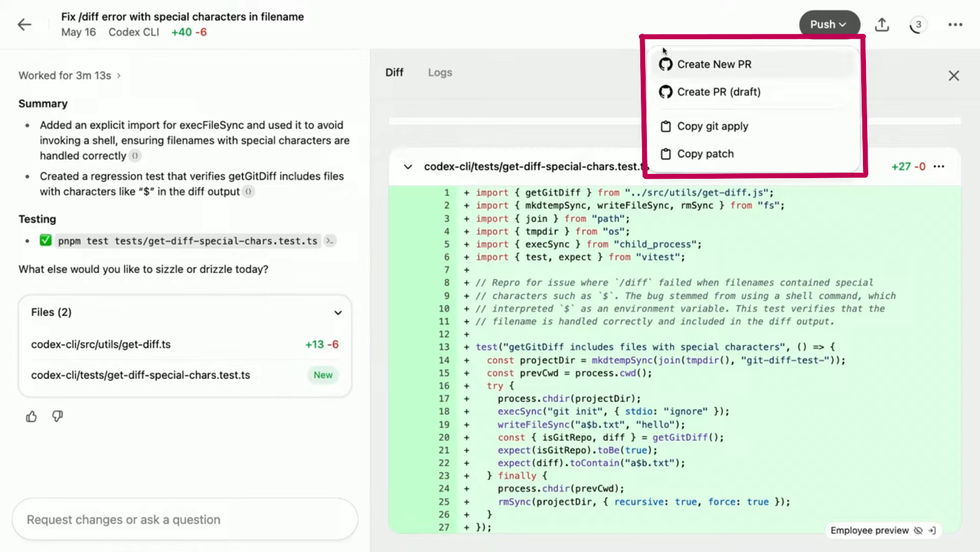Image resolution: width=980 pixels, height=552 pixels.
Task: Switch to the Diff tab
Action: [394, 72]
